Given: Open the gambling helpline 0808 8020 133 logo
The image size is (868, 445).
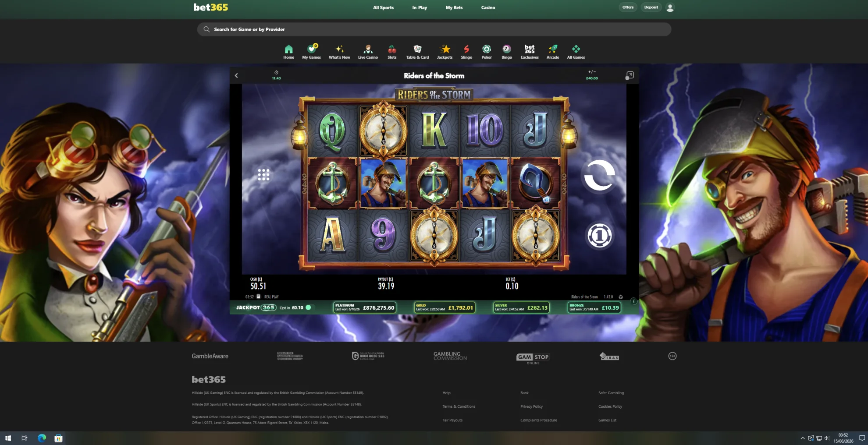Looking at the screenshot, I should coord(368,356).
